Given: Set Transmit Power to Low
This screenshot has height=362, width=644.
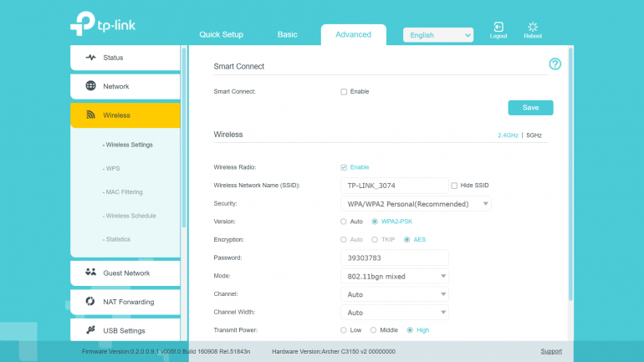Looking at the screenshot, I should [x=344, y=330].
